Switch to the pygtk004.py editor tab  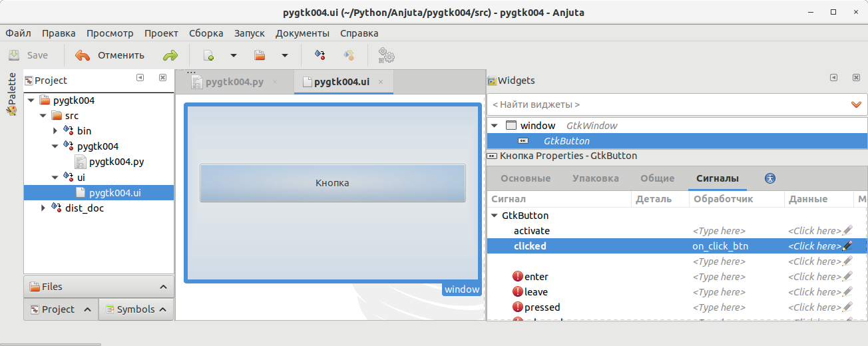[234, 82]
